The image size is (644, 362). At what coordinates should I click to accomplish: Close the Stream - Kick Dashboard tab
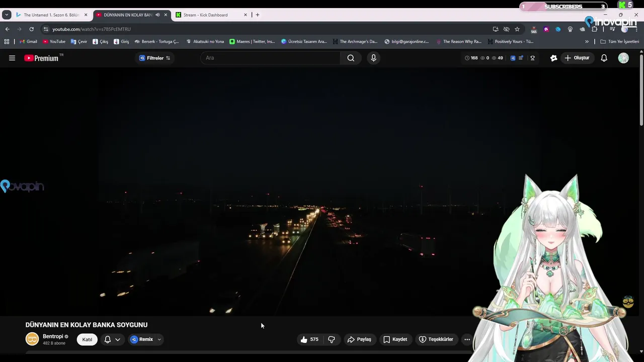coord(246,15)
